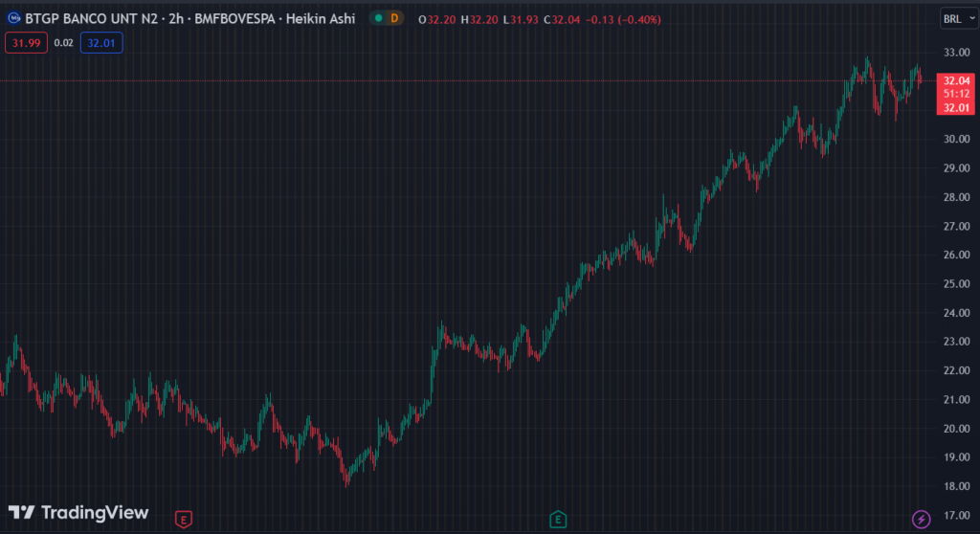The height and width of the screenshot is (534, 980).
Task: Click the red 31.99 sell price button
Action: point(26,43)
